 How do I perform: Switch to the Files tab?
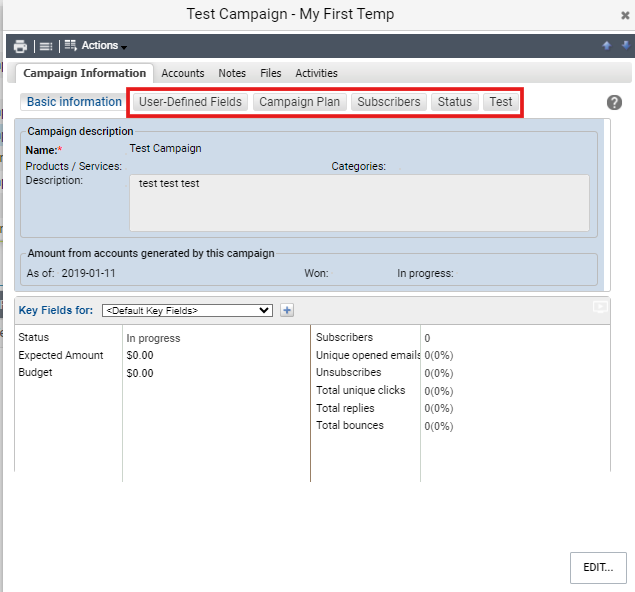tap(271, 73)
